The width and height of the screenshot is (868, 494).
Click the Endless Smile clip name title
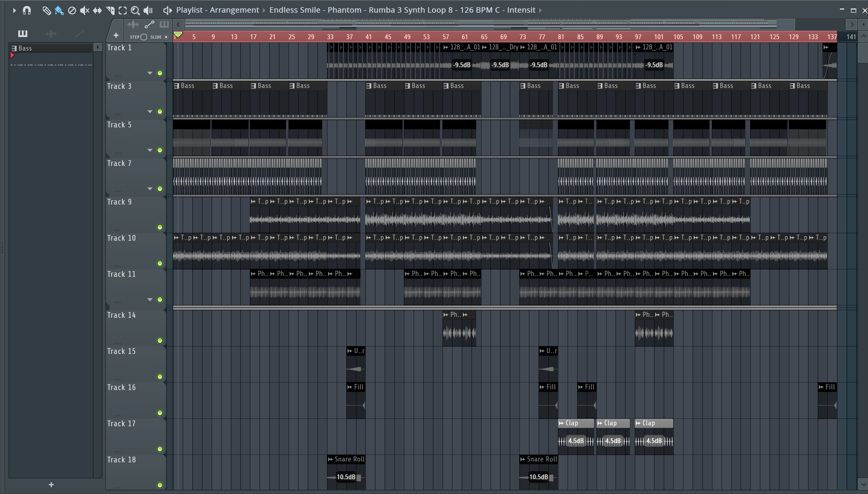pos(402,10)
